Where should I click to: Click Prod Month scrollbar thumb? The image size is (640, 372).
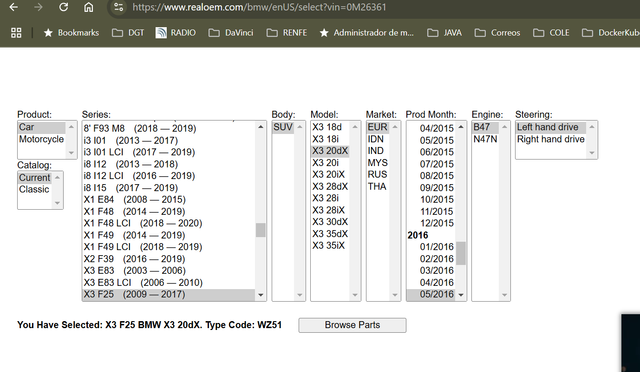pyautogui.click(x=461, y=253)
